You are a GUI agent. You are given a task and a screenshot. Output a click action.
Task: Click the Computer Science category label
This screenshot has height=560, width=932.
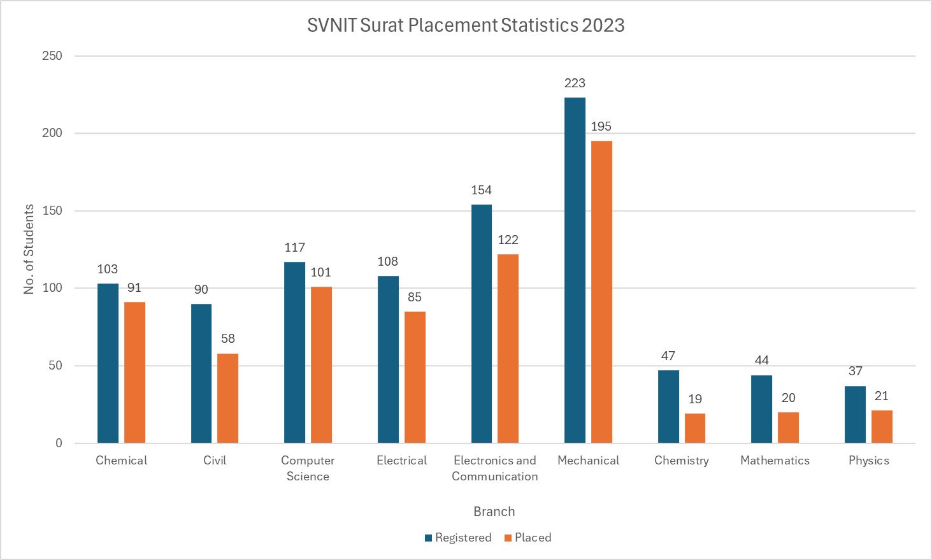pyautogui.click(x=308, y=468)
